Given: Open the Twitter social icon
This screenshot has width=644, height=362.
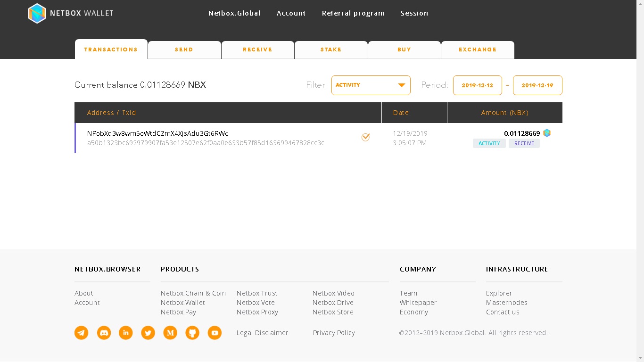Looking at the screenshot, I should coord(148,333).
